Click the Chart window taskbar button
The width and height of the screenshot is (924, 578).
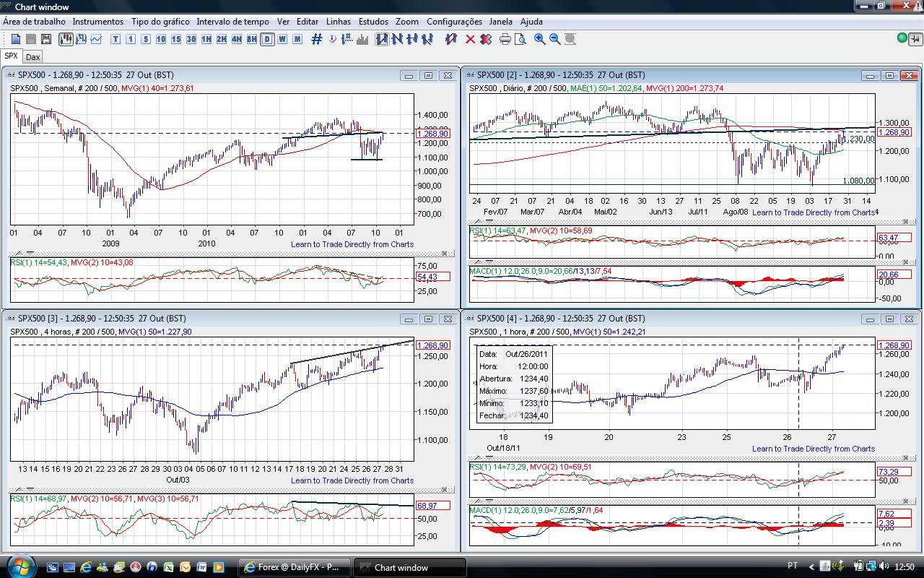pyautogui.click(x=410, y=567)
